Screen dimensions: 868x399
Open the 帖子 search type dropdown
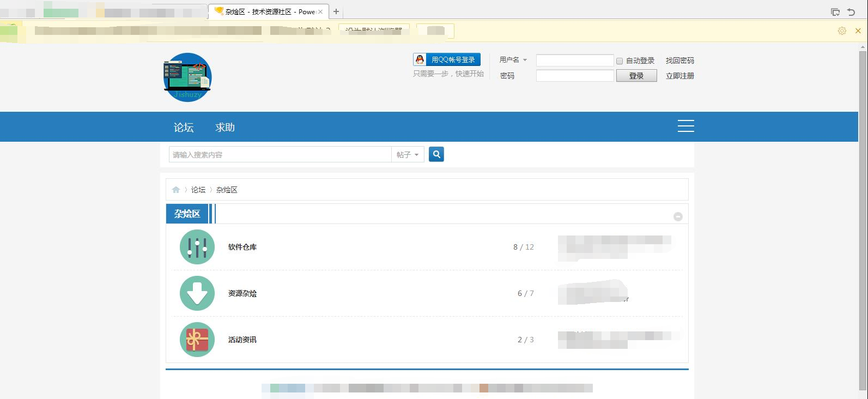tap(408, 155)
